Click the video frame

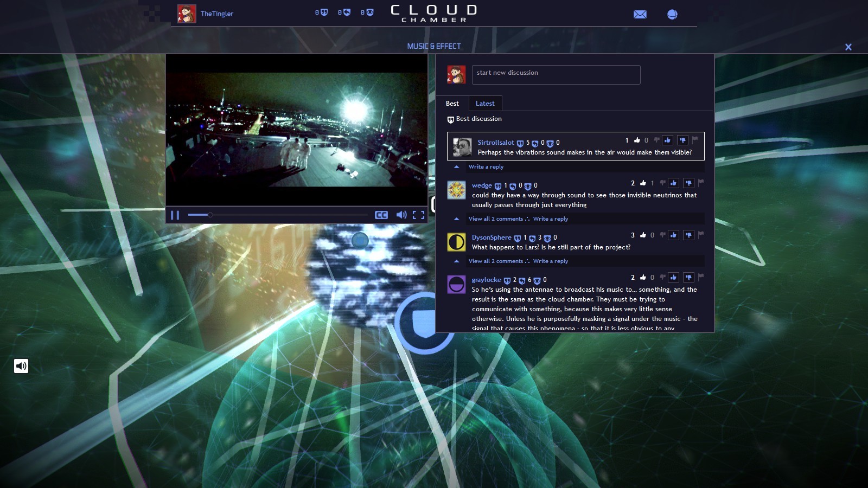pyautogui.click(x=297, y=130)
